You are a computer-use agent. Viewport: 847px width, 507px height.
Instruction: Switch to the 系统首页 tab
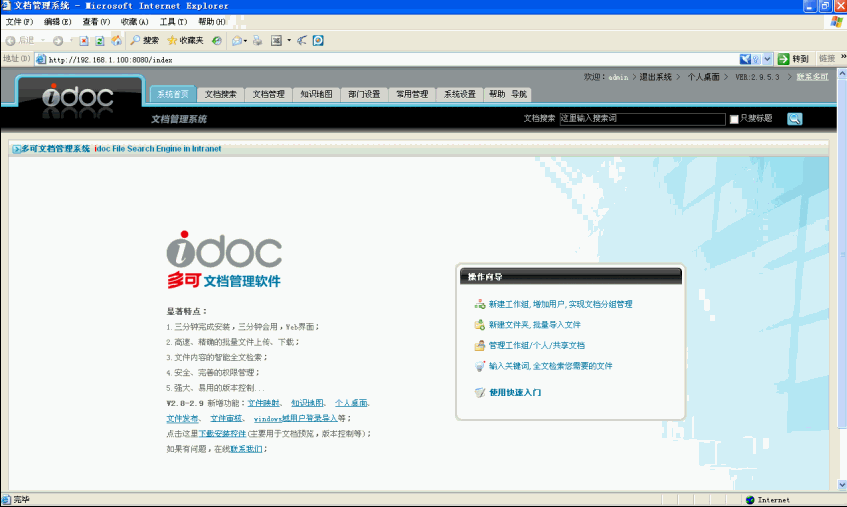(173, 94)
